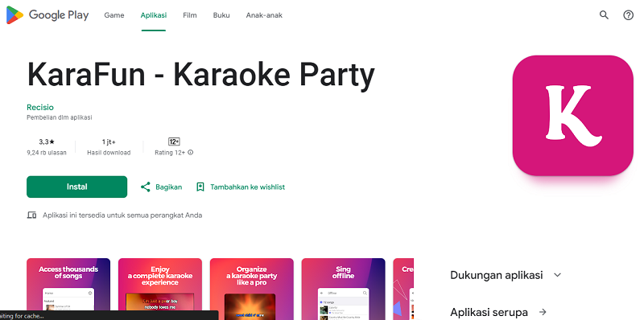Open the Organize a karaoke party screenshot
The width and height of the screenshot is (644, 320).
tap(252, 289)
